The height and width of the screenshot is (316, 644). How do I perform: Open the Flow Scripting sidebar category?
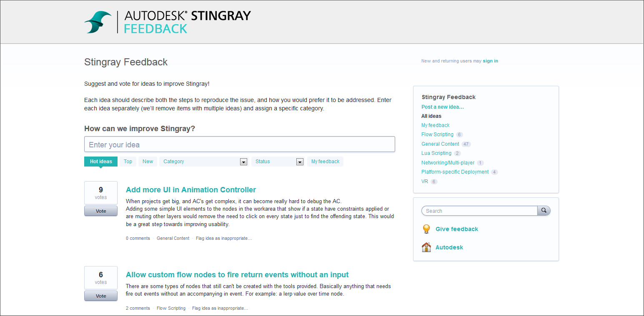(x=437, y=134)
